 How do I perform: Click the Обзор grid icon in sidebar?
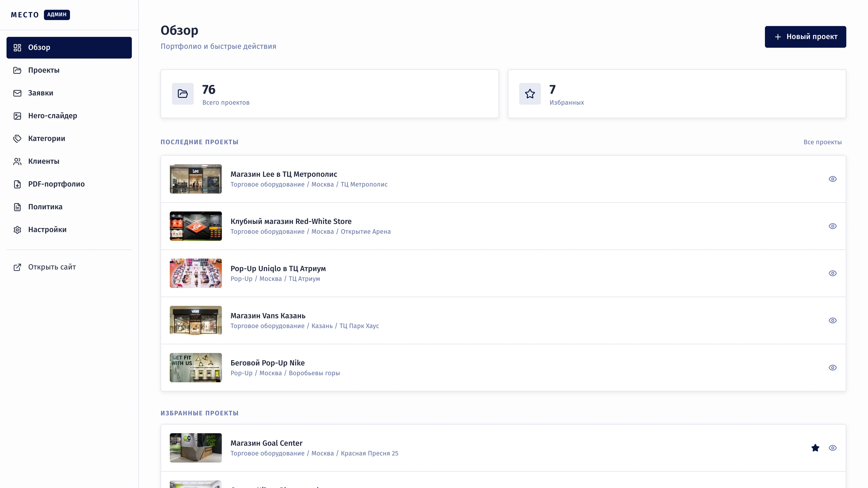click(17, 47)
